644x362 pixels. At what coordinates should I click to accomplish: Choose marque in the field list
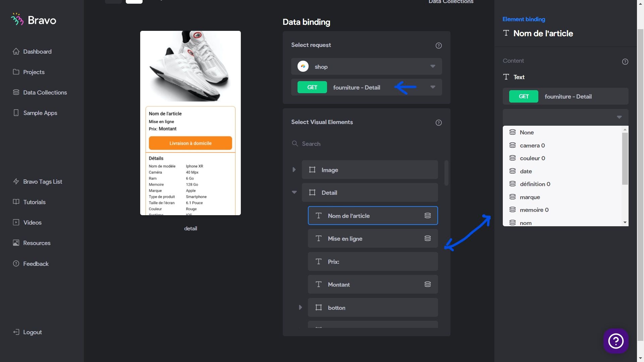562,197
